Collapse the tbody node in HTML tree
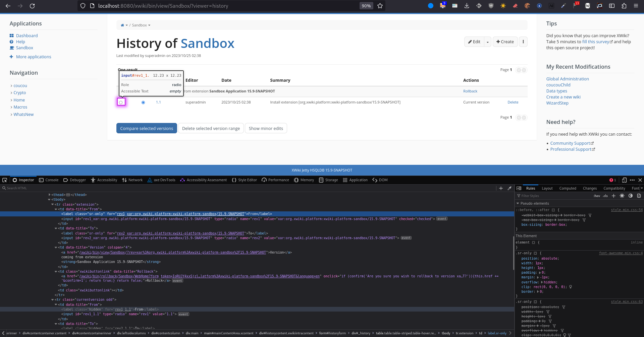Image resolution: width=644 pixels, height=337 pixels. pyautogui.click(x=50, y=200)
